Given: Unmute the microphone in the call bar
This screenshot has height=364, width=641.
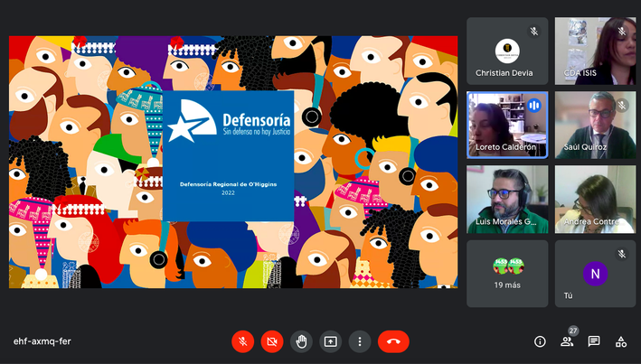Looking at the screenshot, I should [x=242, y=341].
